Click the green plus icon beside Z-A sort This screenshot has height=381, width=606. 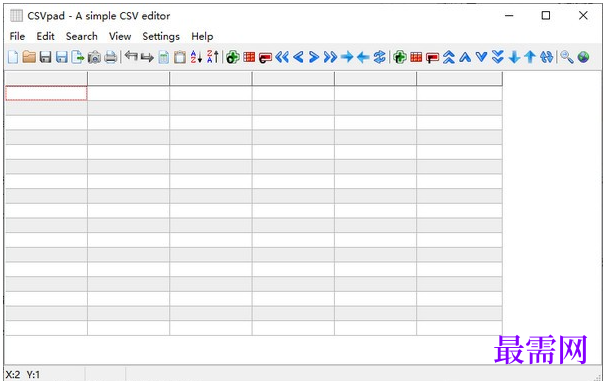pos(233,57)
